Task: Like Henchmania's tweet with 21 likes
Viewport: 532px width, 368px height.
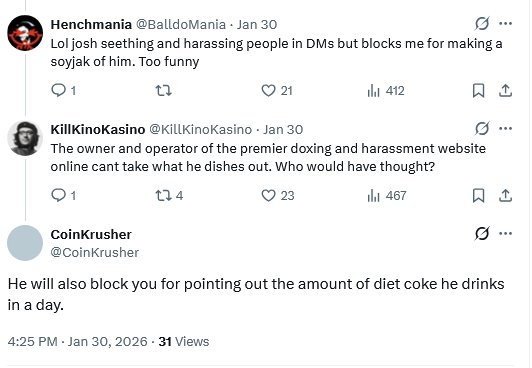Action: pyautogui.click(x=277, y=91)
